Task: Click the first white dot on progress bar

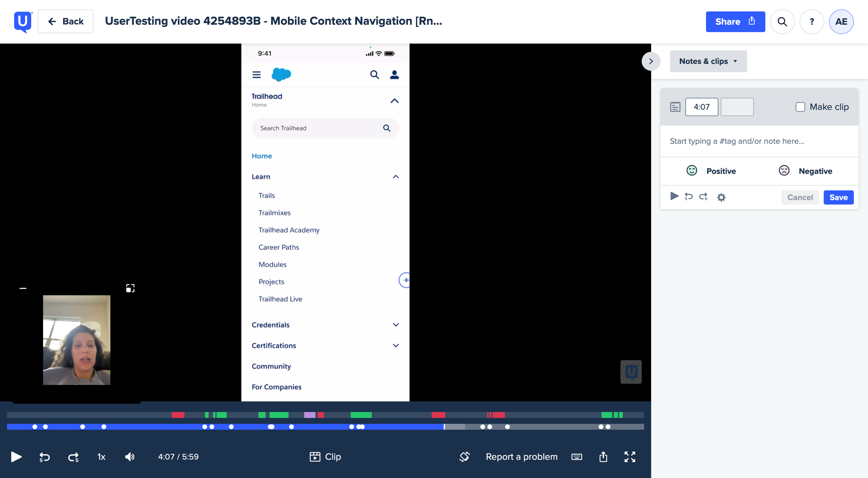Action: point(35,427)
